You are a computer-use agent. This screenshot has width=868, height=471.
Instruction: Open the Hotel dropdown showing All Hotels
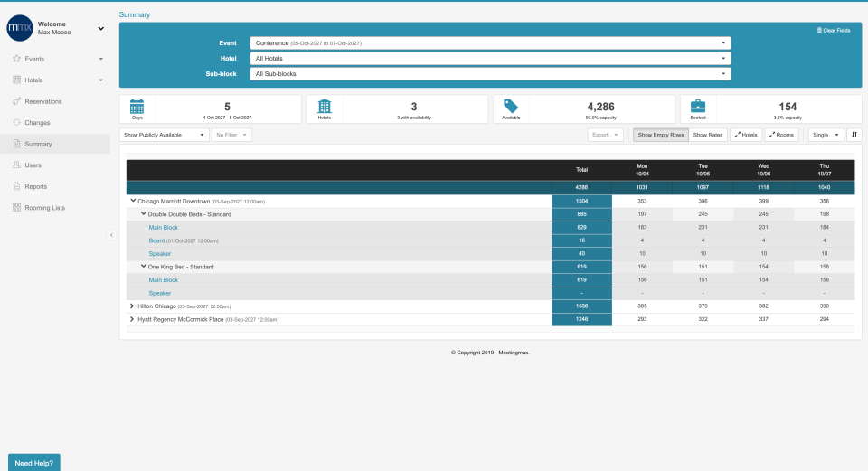[x=490, y=59]
